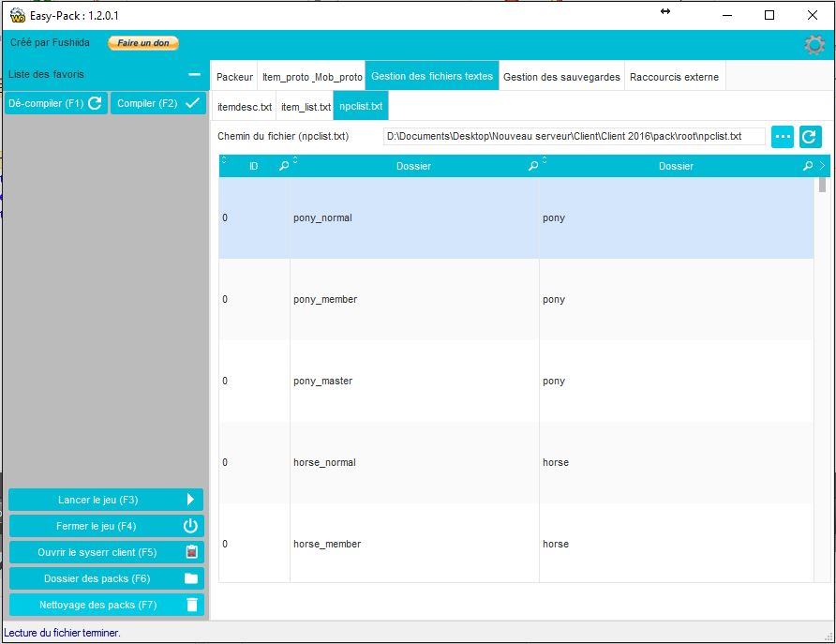Click the Faire un don donate button
836x644 pixels.
click(142, 43)
